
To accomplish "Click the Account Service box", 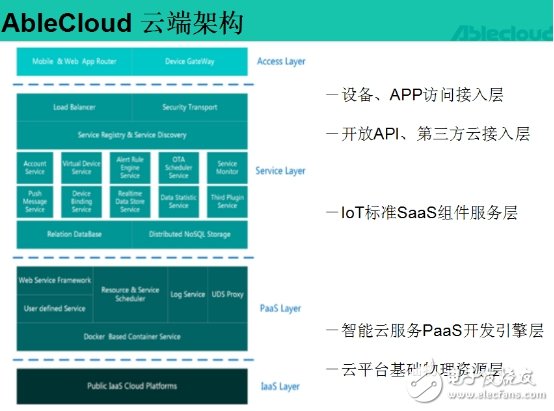I will point(35,168).
